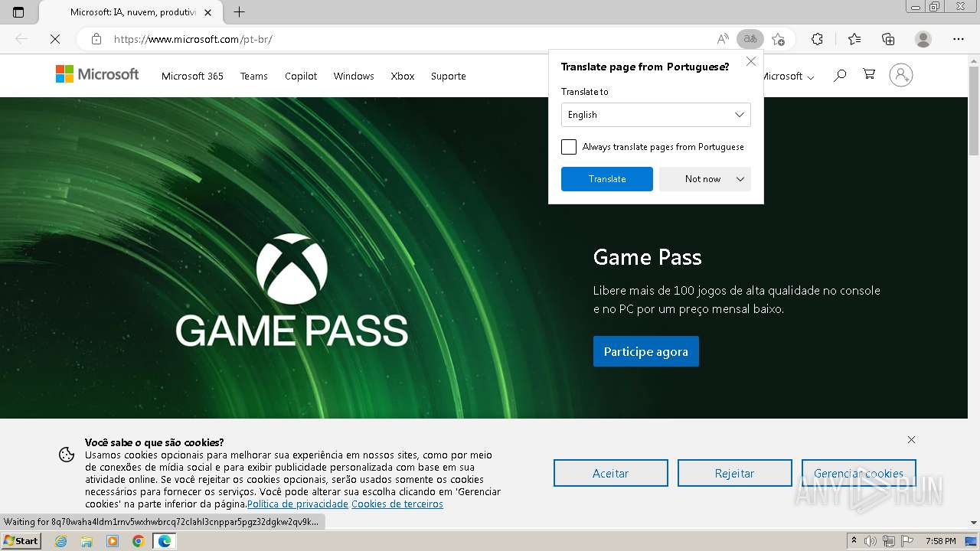Dismiss the cookie banner X
This screenshot has width=980, height=551.
(911, 439)
